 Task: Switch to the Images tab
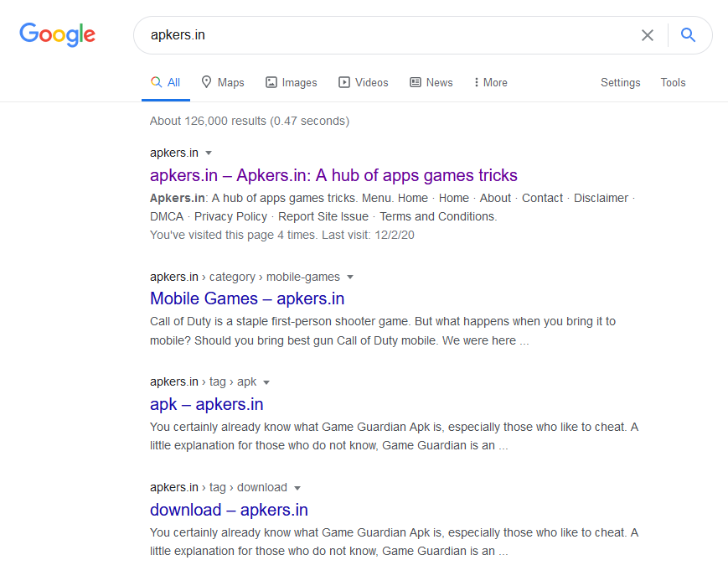[x=291, y=83]
